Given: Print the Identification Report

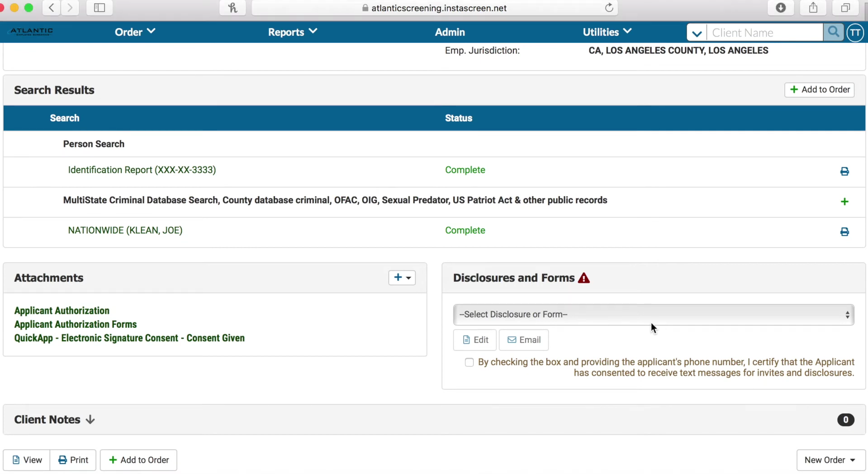Looking at the screenshot, I should 844,171.
